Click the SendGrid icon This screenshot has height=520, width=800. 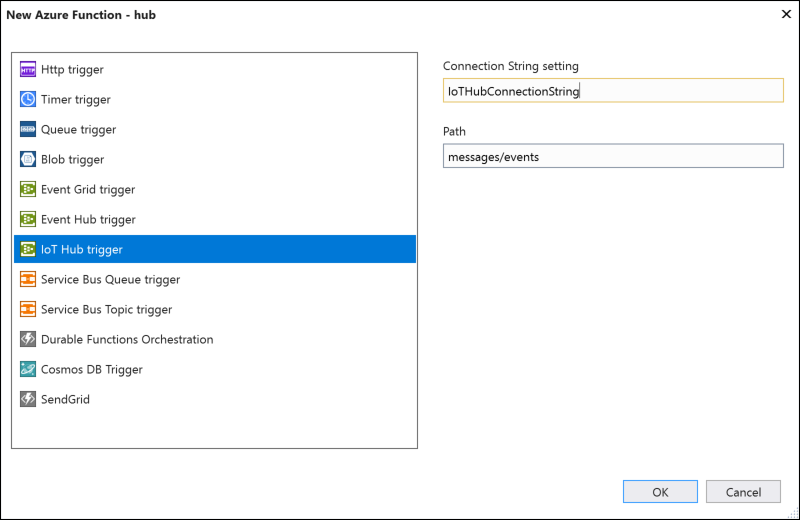tap(28, 399)
